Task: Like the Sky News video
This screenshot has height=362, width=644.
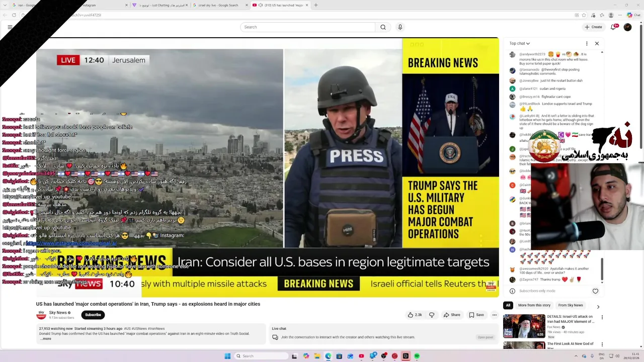Action: (415, 315)
